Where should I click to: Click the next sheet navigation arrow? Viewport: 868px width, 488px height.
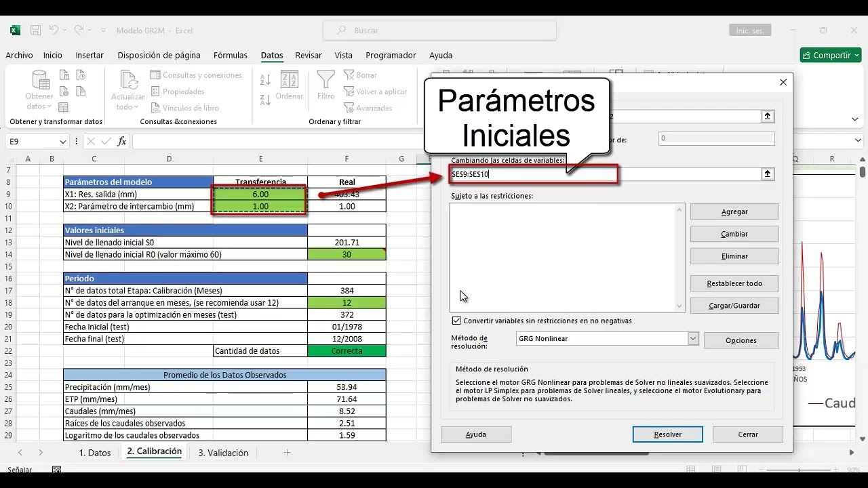coord(41,452)
